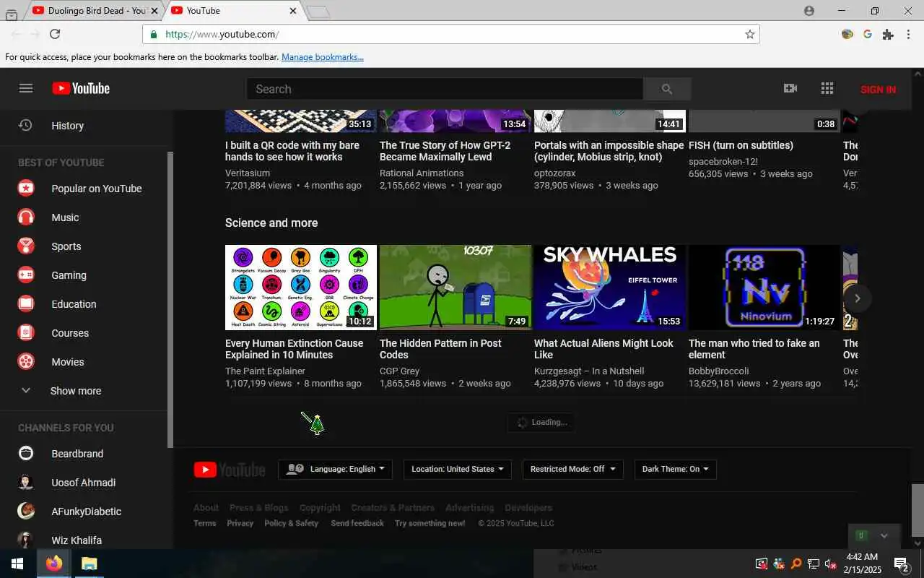Open the Windows Start menu
The width and height of the screenshot is (924, 578).
17,564
